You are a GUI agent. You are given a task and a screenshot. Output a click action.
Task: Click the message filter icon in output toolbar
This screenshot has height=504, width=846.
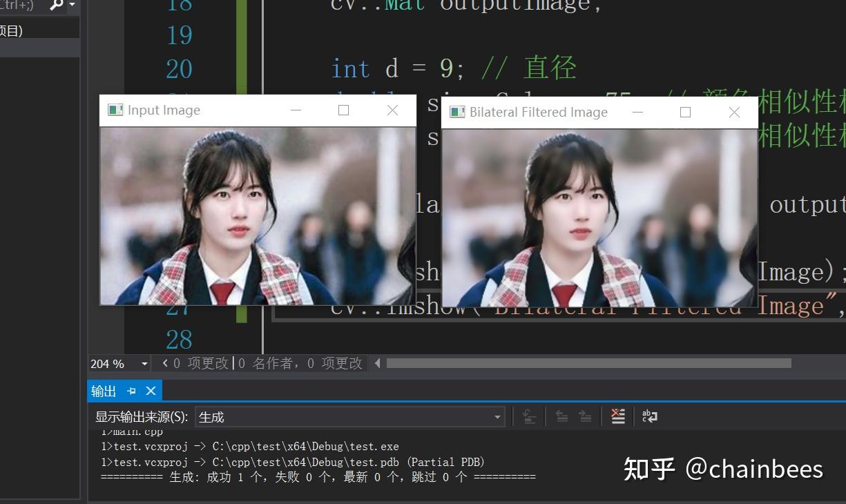pos(528,416)
